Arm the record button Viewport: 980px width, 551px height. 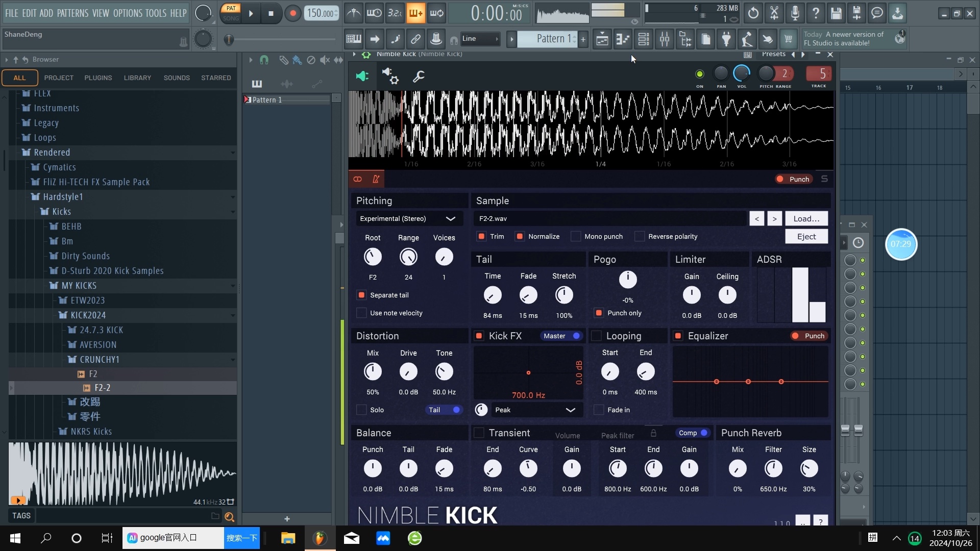click(292, 14)
